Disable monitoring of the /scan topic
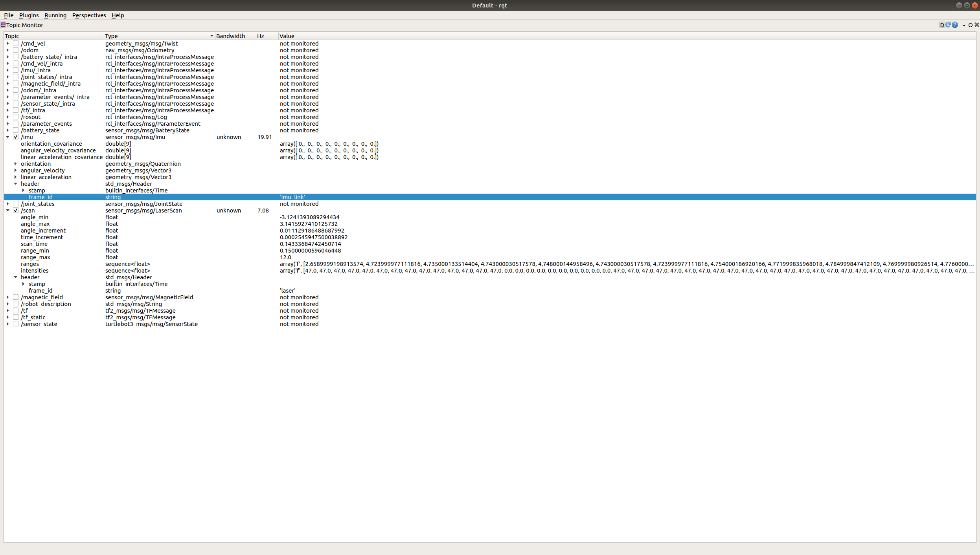 click(16, 211)
